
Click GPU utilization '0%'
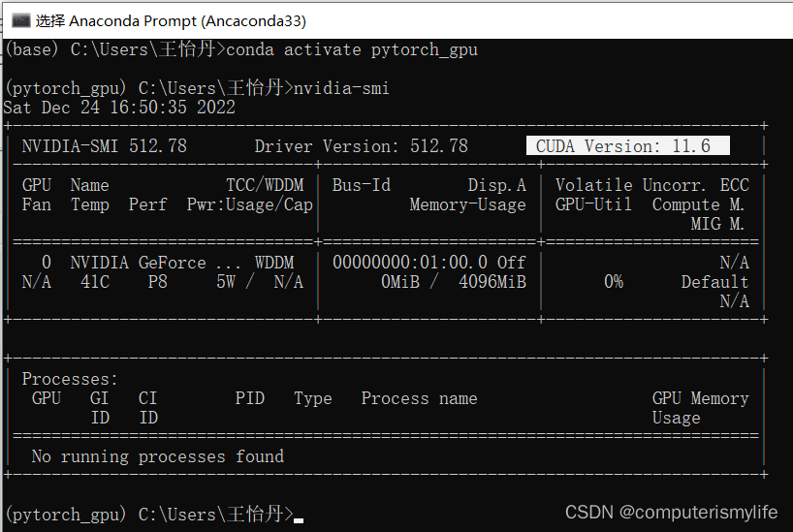click(614, 282)
